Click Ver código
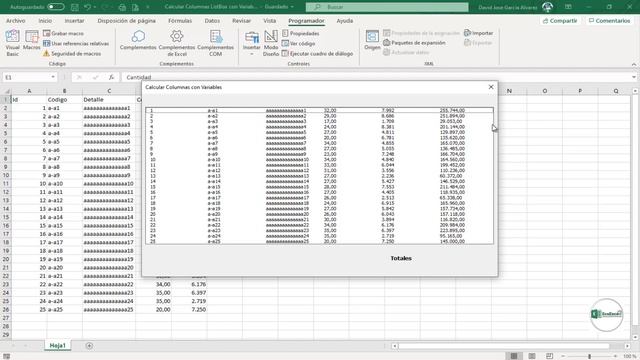Screen dimensions: 640x360 [x=299, y=43]
